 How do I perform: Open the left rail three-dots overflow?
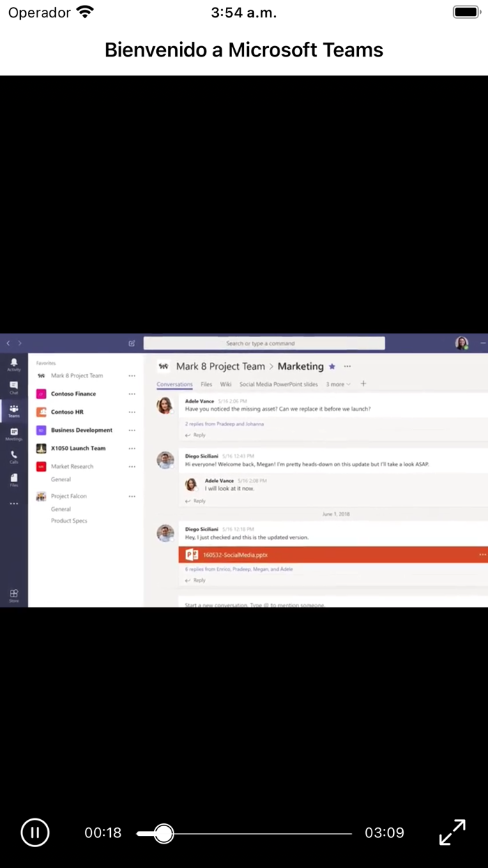14,503
